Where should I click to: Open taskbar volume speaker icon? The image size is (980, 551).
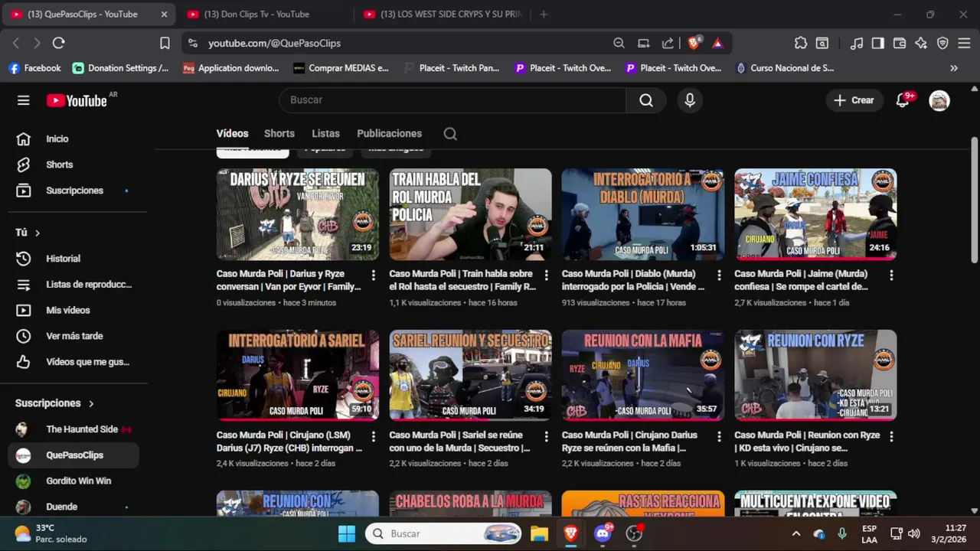click(913, 533)
